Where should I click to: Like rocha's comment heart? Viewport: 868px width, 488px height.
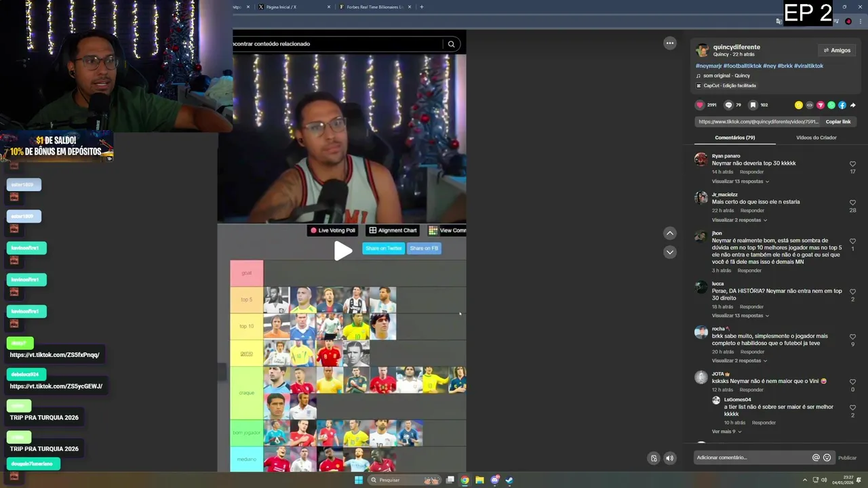point(852,337)
